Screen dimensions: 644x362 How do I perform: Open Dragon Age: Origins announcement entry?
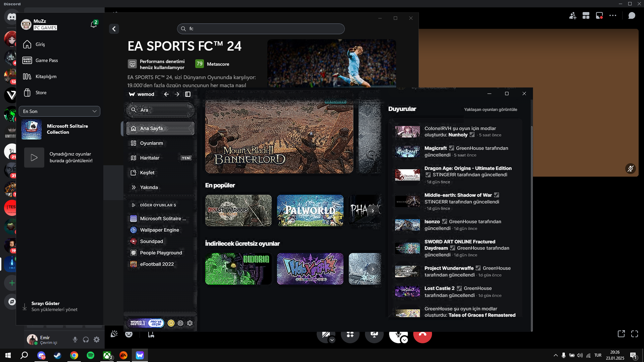(456, 175)
